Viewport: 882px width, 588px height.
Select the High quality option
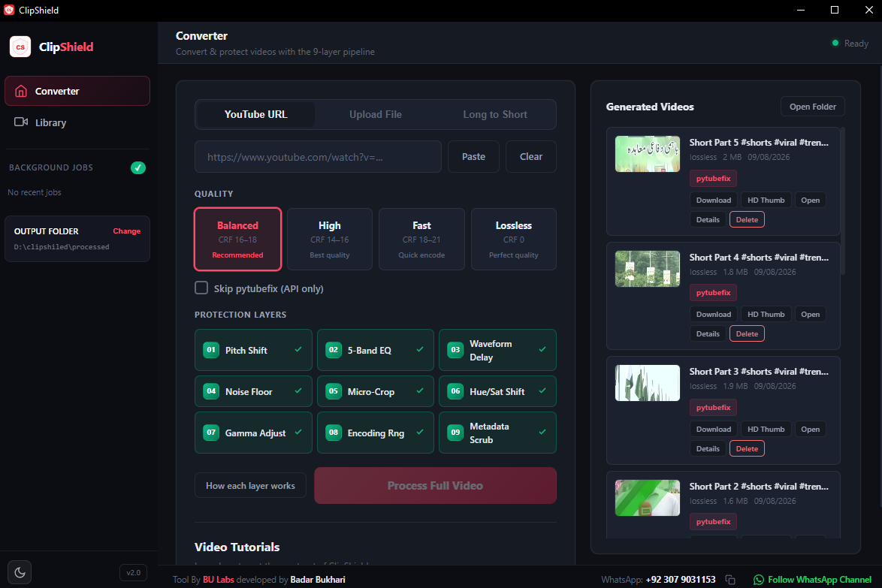[x=330, y=239]
